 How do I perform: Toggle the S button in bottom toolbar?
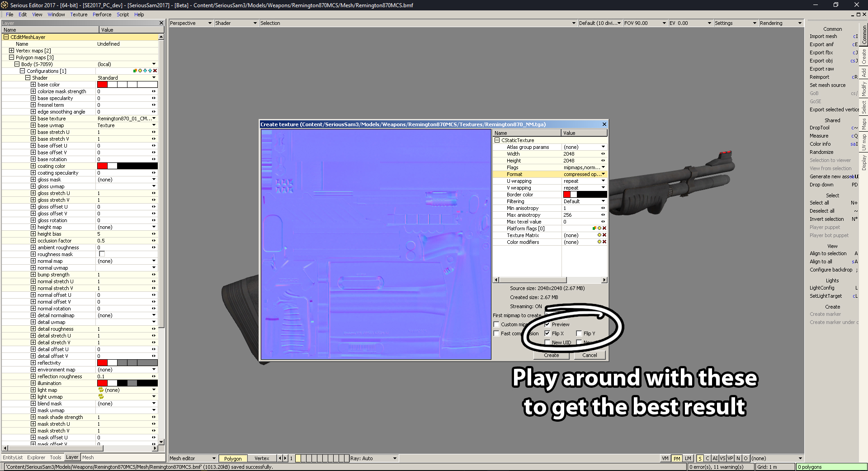(x=700, y=458)
